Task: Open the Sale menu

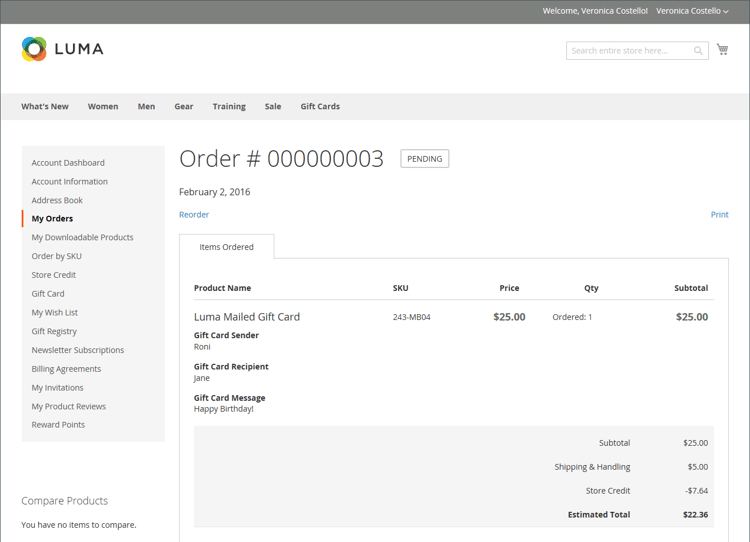Action: tap(273, 106)
